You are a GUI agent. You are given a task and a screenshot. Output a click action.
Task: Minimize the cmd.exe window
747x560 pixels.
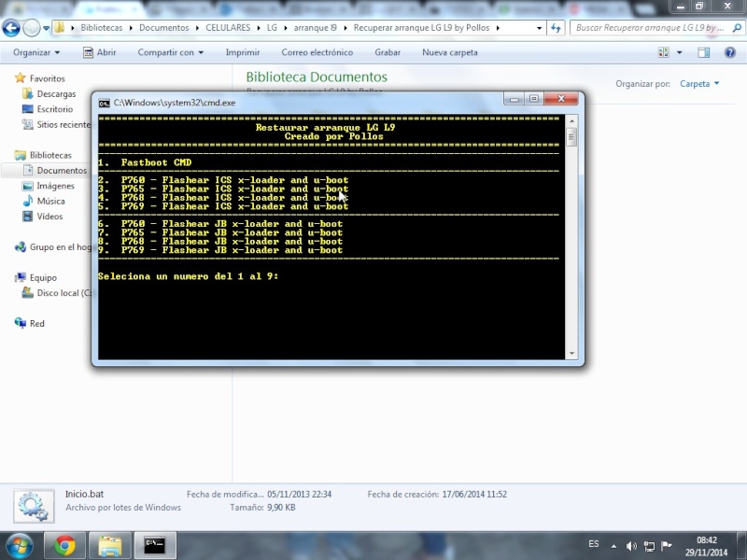coord(514,99)
